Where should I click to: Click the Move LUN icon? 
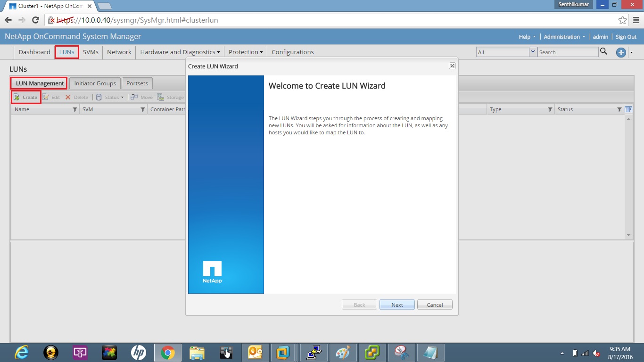pos(141,97)
